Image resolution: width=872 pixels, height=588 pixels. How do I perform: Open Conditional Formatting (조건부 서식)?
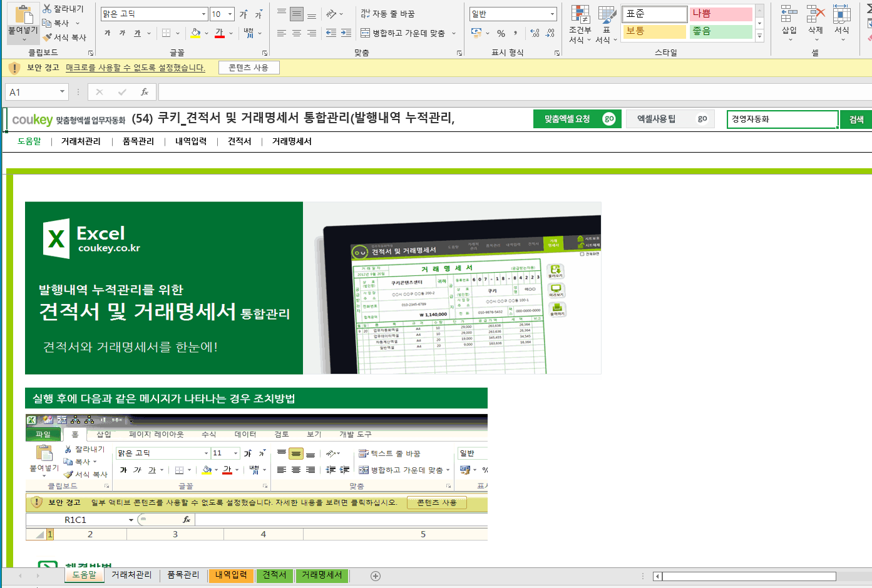click(580, 25)
